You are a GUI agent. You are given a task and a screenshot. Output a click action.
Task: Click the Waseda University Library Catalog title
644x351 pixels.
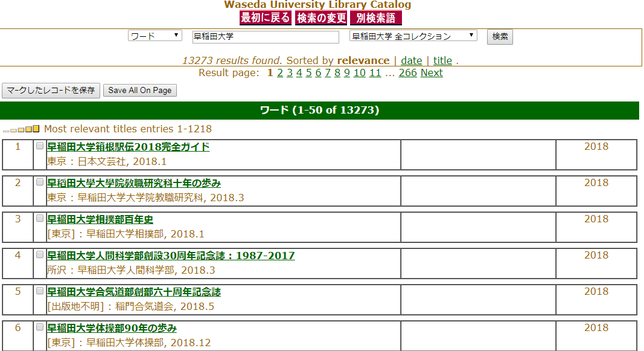tap(317, 4)
